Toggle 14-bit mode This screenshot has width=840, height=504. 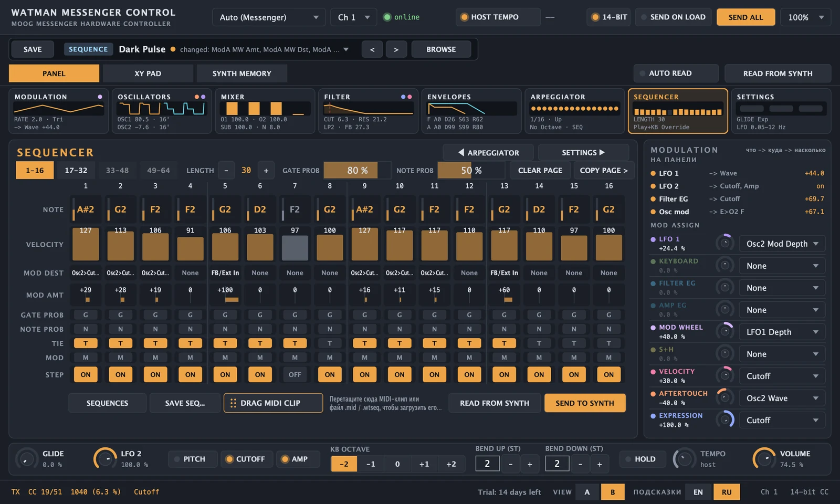(x=609, y=17)
